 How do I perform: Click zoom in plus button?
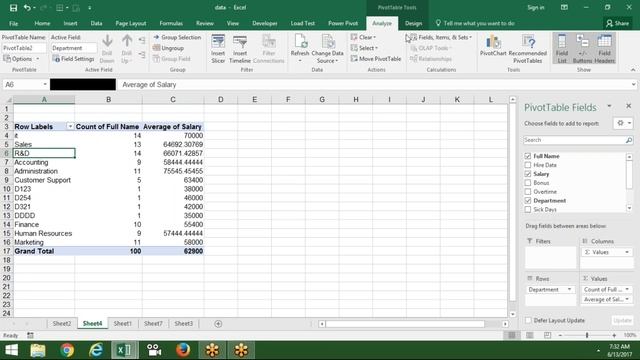pos(614,335)
